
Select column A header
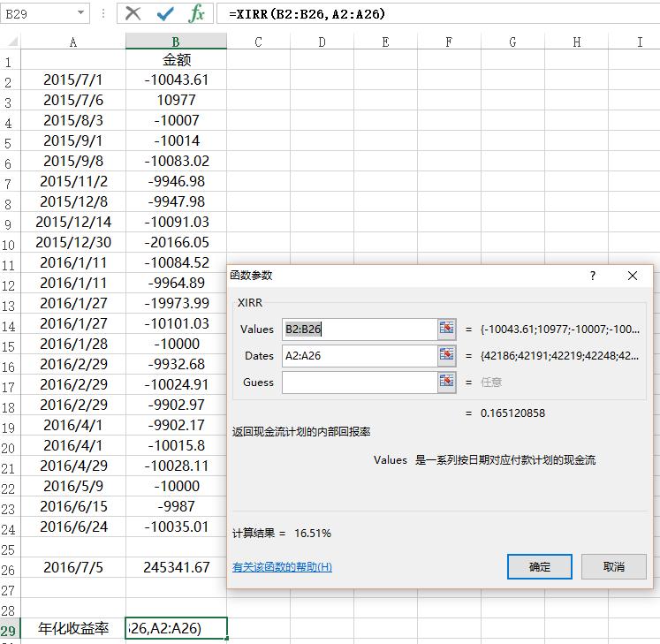point(73,42)
